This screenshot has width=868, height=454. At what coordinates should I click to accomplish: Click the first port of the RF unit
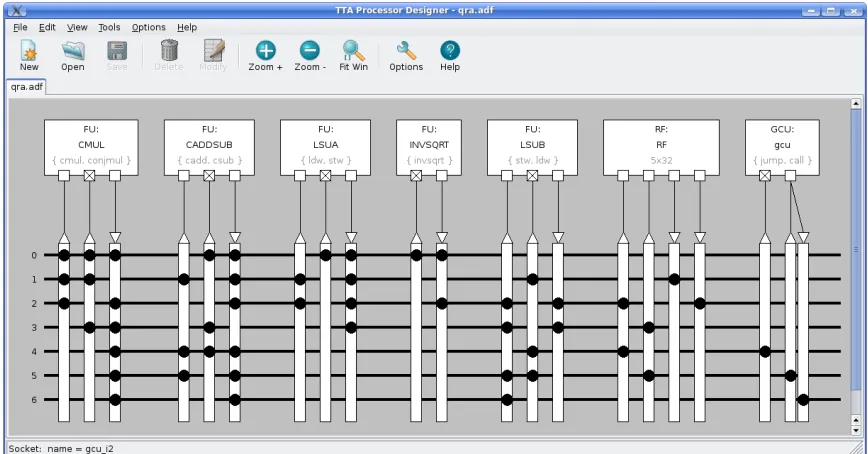pyautogui.click(x=623, y=176)
